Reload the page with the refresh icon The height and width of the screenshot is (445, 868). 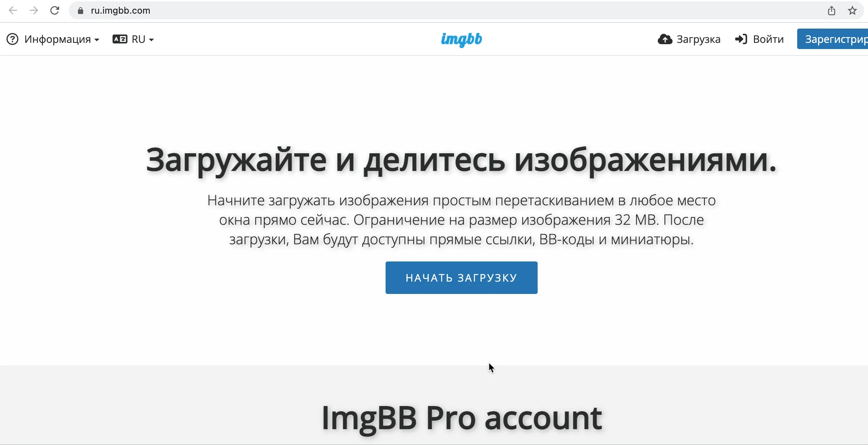(x=55, y=10)
